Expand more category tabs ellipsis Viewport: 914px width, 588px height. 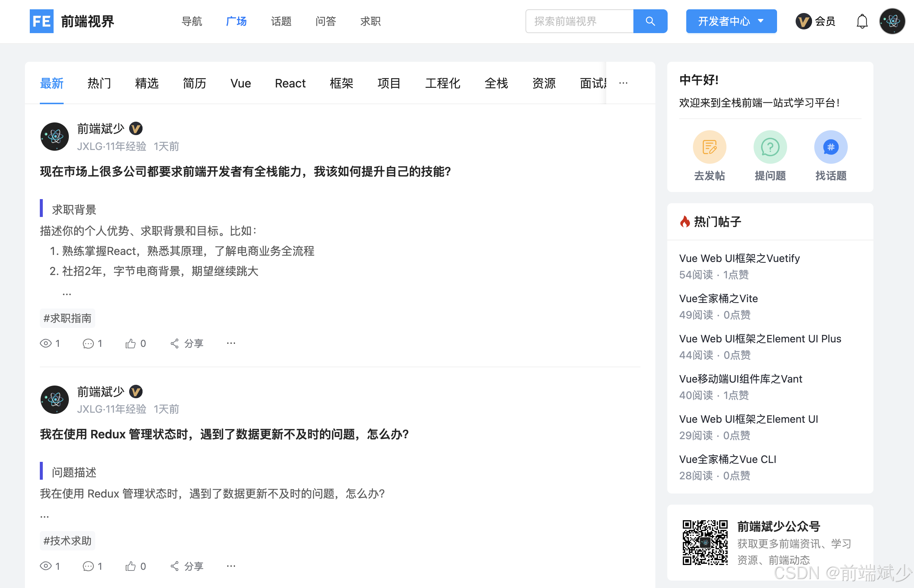pos(623,83)
